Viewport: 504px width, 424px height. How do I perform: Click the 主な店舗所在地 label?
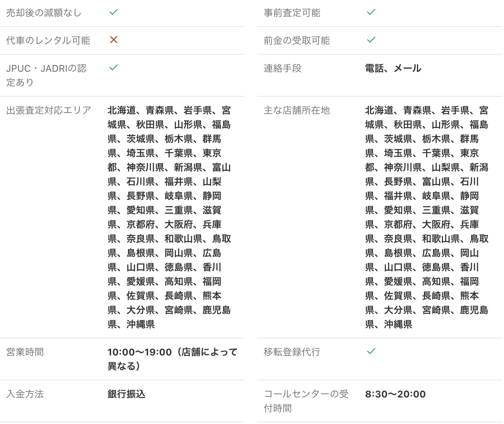click(x=297, y=111)
